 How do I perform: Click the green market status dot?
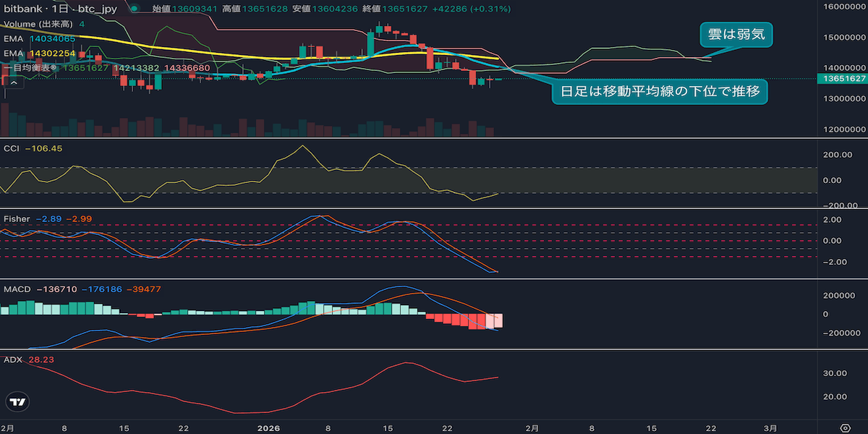(135, 9)
